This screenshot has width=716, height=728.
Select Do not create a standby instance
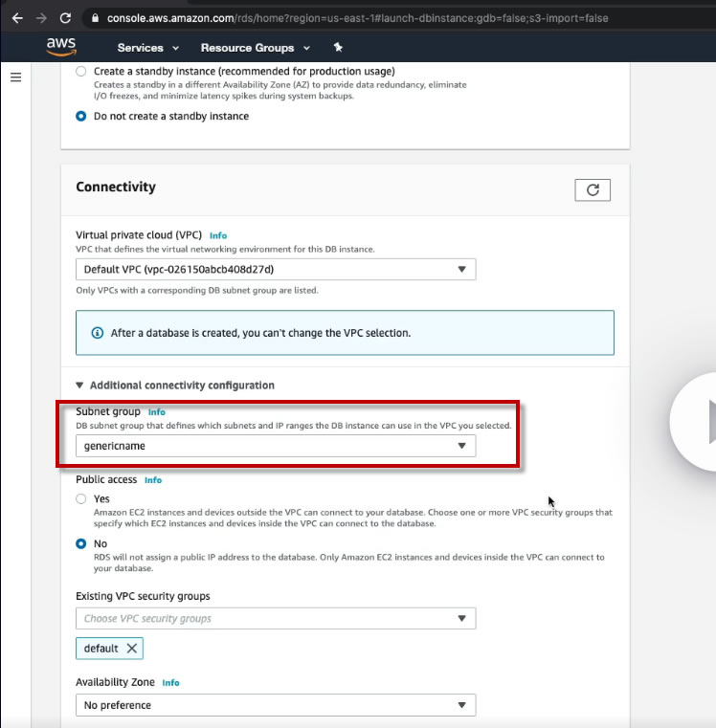tap(81, 117)
